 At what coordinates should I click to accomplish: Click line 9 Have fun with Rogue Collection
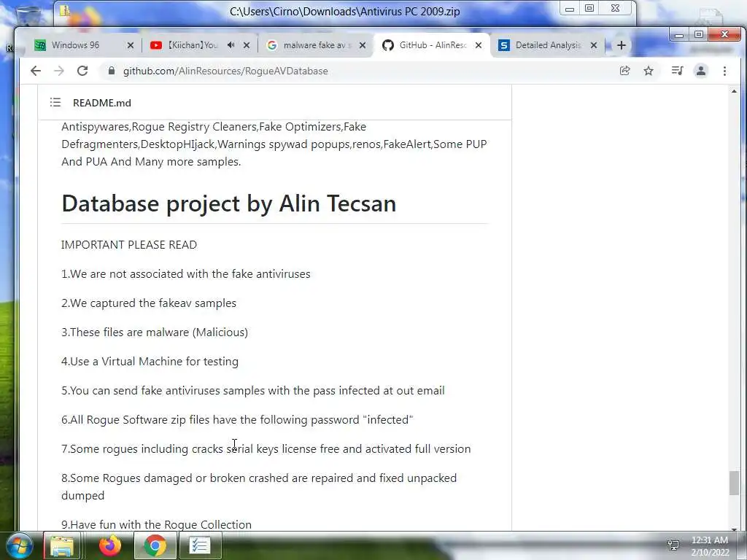(156, 524)
